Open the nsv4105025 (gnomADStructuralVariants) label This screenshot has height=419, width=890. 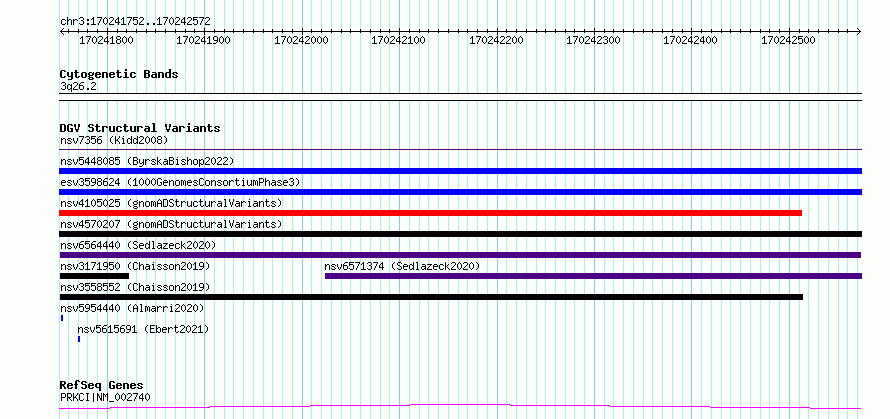171,203
